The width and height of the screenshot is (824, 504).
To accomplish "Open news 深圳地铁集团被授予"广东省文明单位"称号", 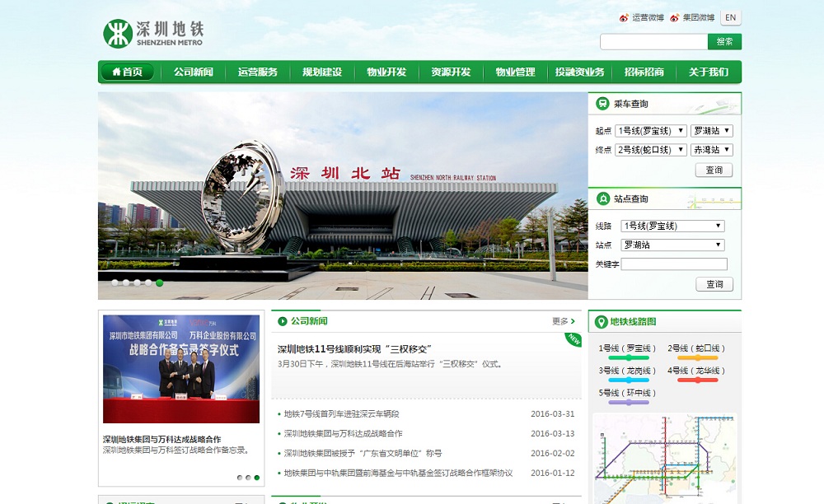I will pyautogui.click(x=363, y=453).
